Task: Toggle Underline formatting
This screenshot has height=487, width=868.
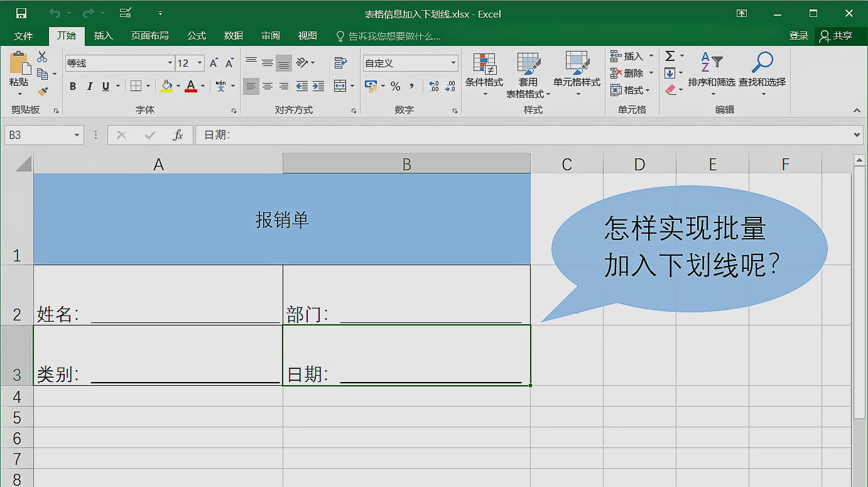Action: 106,86
